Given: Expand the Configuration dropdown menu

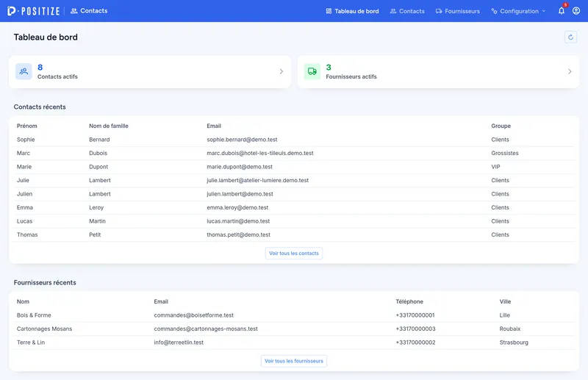Looking at the screenshot, I should [518, 11].
